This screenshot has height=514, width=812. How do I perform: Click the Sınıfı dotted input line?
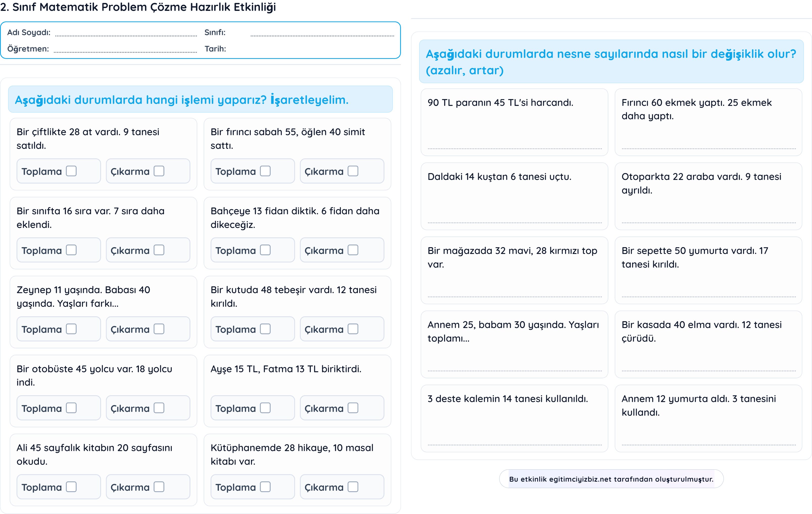(322, 34)
